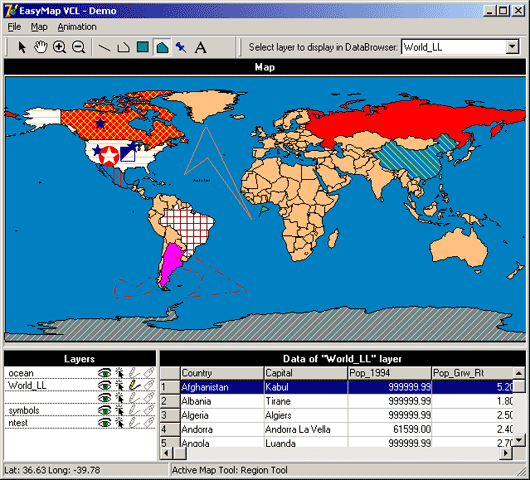Click the Tirane capital cell

pyautogui.click(x=306, y=401)
